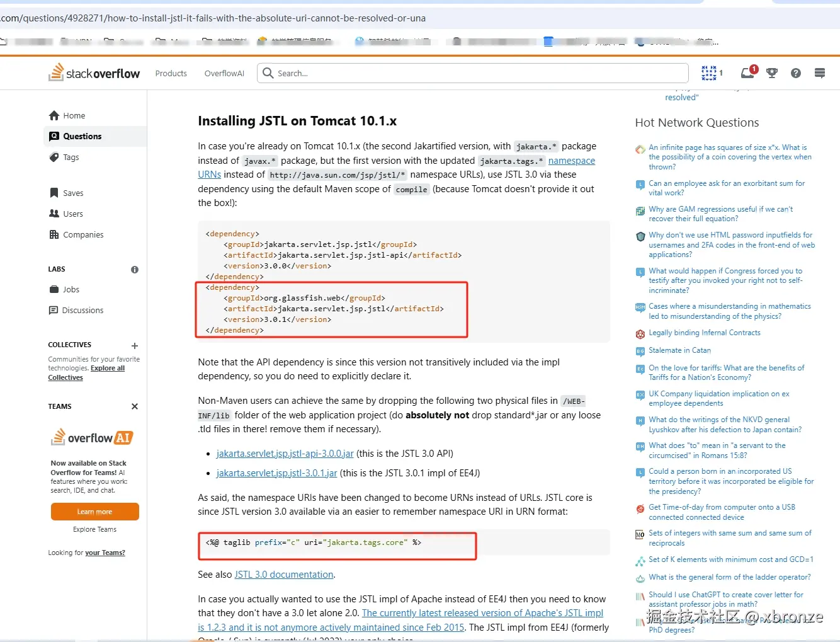This screenshot has width=840, height=642.
Task: Click the Labs info icon
Action: tap(135, 270)
